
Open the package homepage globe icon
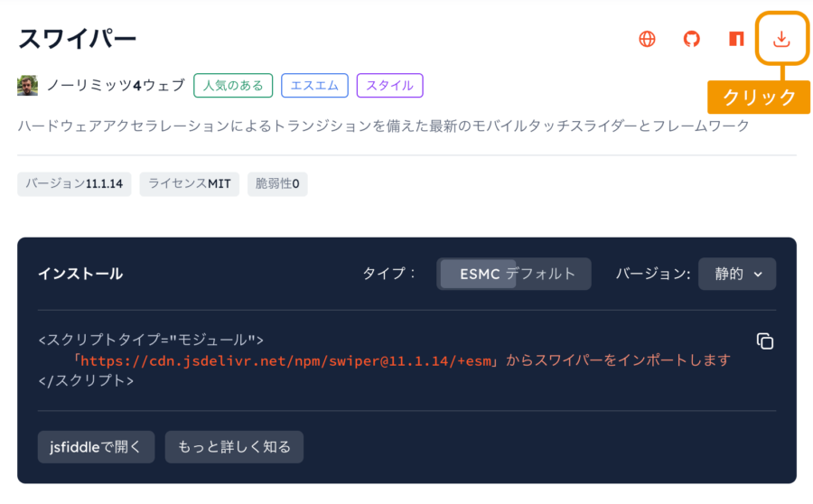647,39
